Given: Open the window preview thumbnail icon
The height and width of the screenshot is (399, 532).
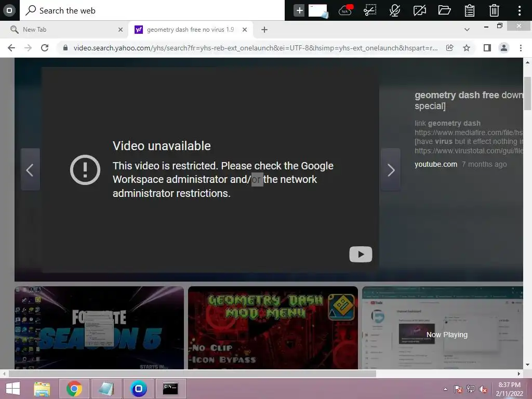Looking at the screenshot, I should pyautogui.click(x=318, y=10).
